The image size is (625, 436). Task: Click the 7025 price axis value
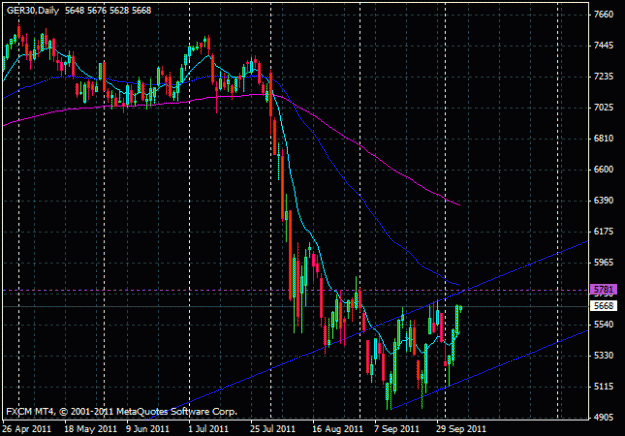(603, 108)
